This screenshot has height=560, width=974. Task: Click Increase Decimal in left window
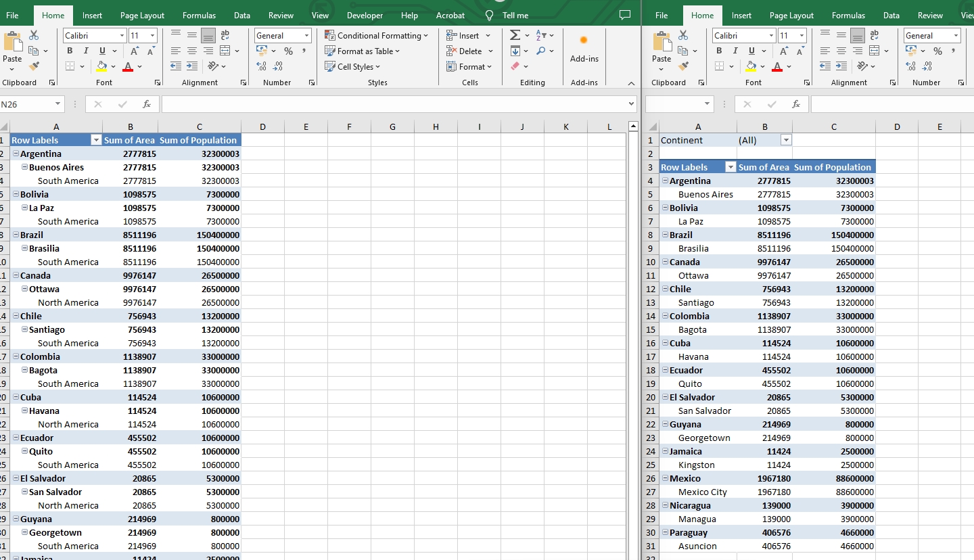261,66
